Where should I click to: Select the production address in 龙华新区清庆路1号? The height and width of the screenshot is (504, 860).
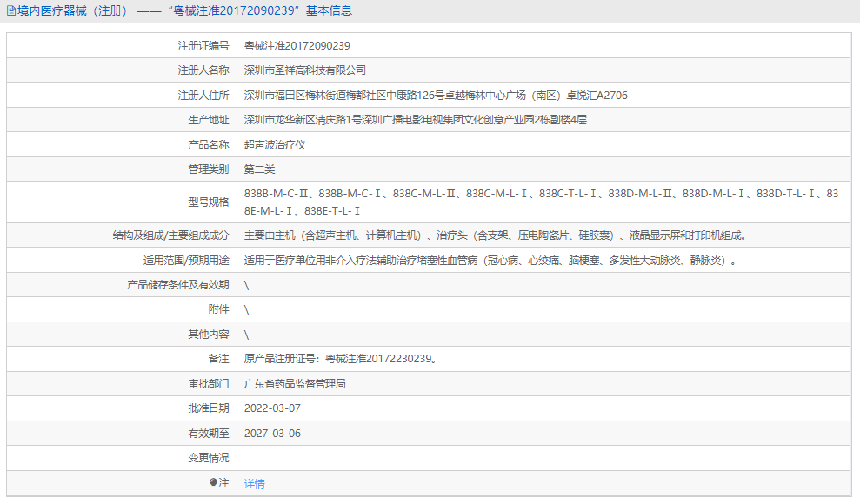pos(415,119)
